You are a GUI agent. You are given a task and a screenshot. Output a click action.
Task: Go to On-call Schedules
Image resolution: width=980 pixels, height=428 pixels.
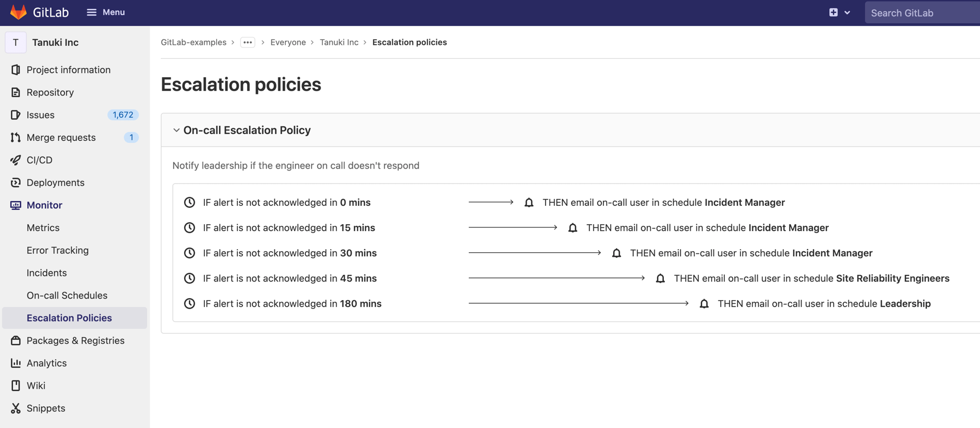pos(67,295)
